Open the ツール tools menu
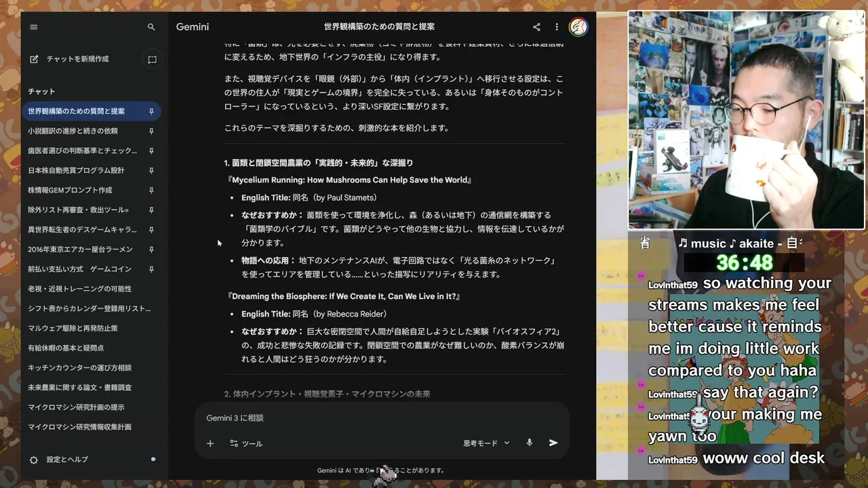The image size is (868, 488). (x=246, y=443)
